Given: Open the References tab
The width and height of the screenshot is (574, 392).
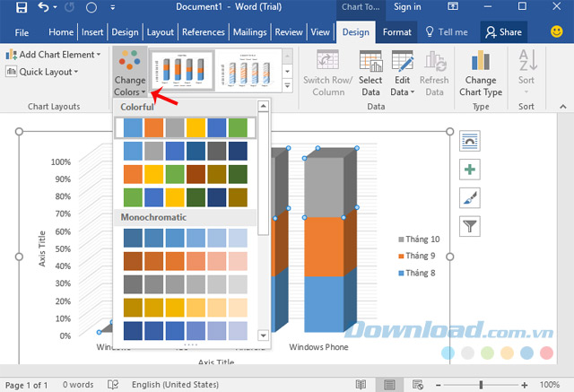Looking at the screenshot, I should pos(204,32).
